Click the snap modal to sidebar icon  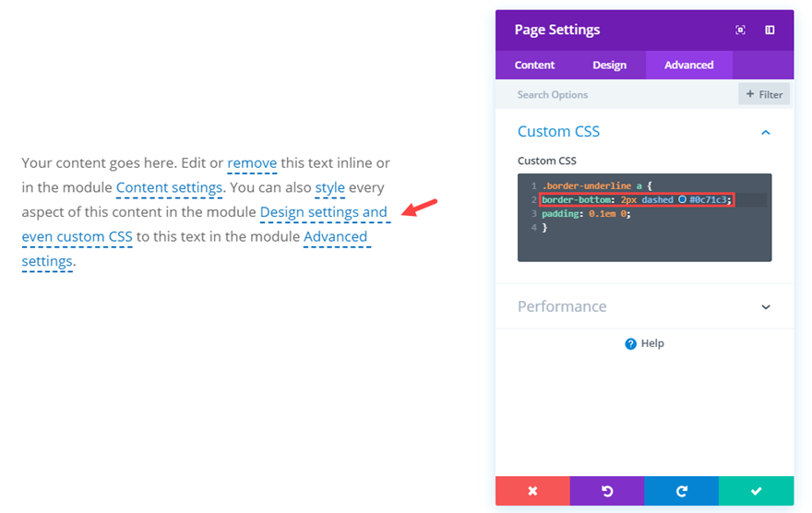coord(770,30)
